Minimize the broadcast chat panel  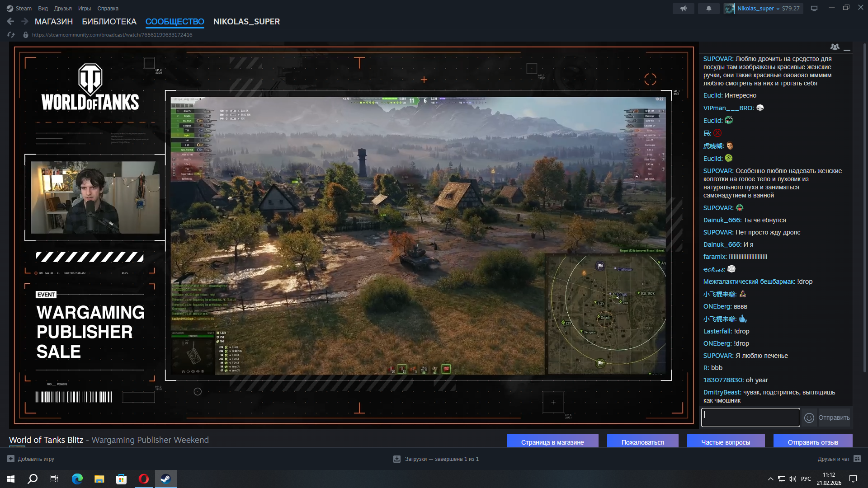click(847, 49)
